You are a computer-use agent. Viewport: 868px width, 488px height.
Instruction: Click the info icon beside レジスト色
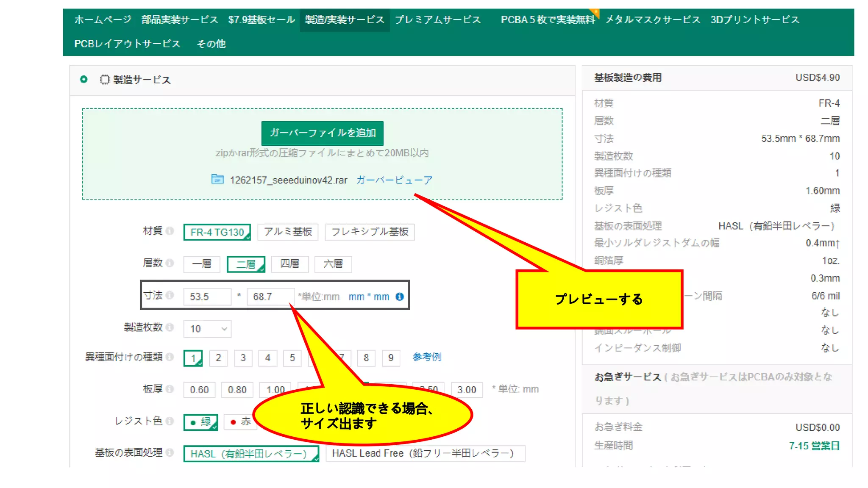(170, 421)
